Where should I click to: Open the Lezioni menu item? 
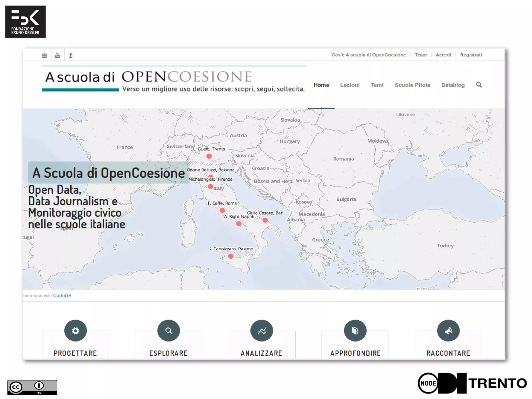[350, 85]
